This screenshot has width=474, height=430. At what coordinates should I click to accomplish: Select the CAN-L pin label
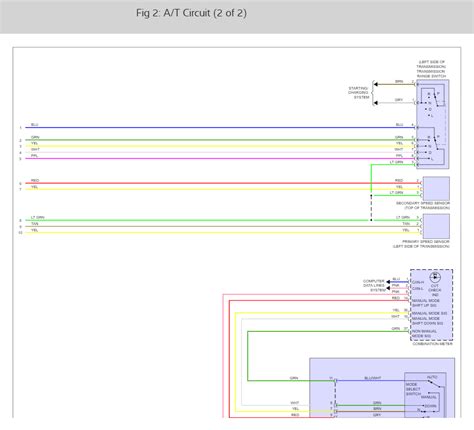coord(418,288)
